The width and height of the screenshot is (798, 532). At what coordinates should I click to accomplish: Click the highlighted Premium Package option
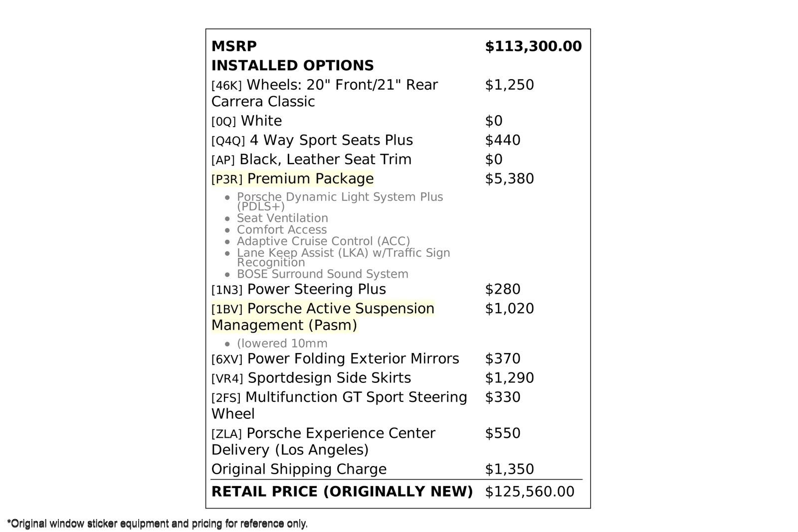pos(292,178)
